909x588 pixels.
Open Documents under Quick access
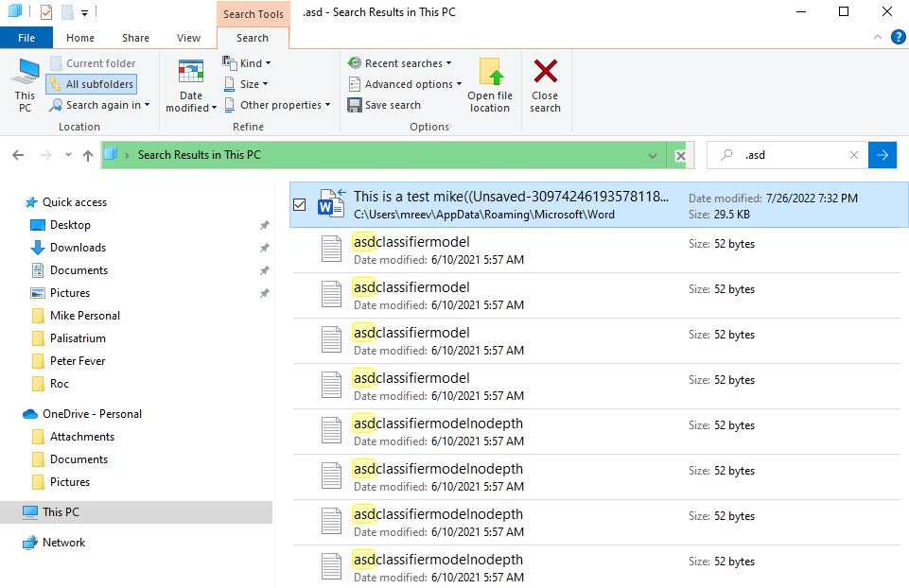click(69, 270)
